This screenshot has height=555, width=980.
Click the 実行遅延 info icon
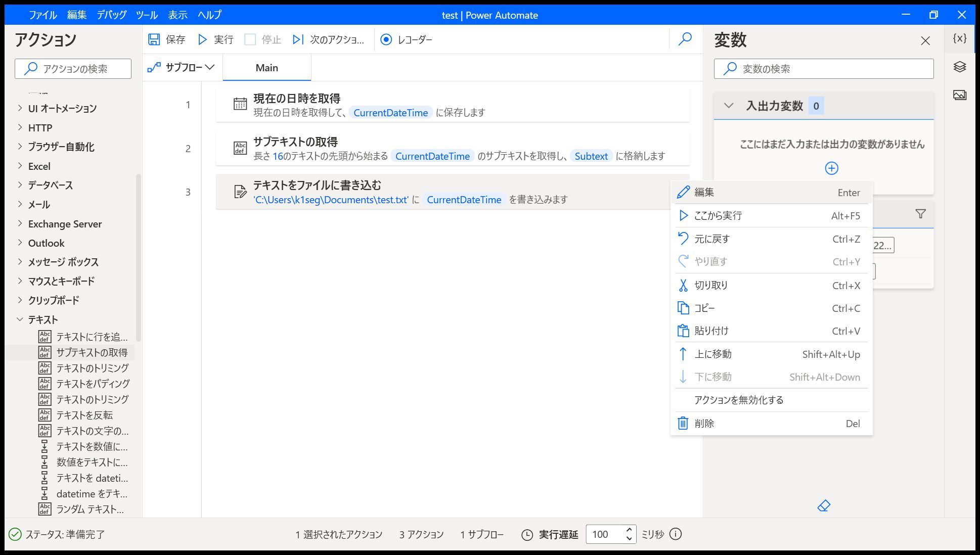point(676,534)
